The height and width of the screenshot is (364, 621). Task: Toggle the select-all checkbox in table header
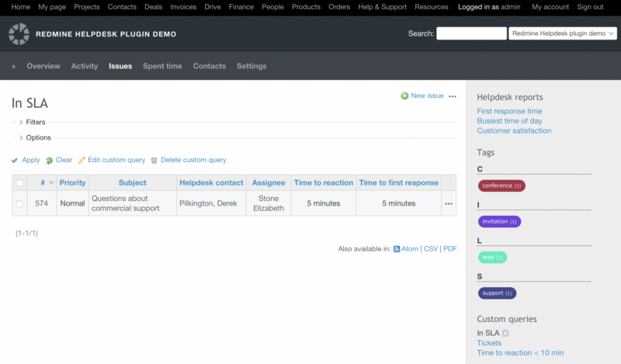(19, 183)
